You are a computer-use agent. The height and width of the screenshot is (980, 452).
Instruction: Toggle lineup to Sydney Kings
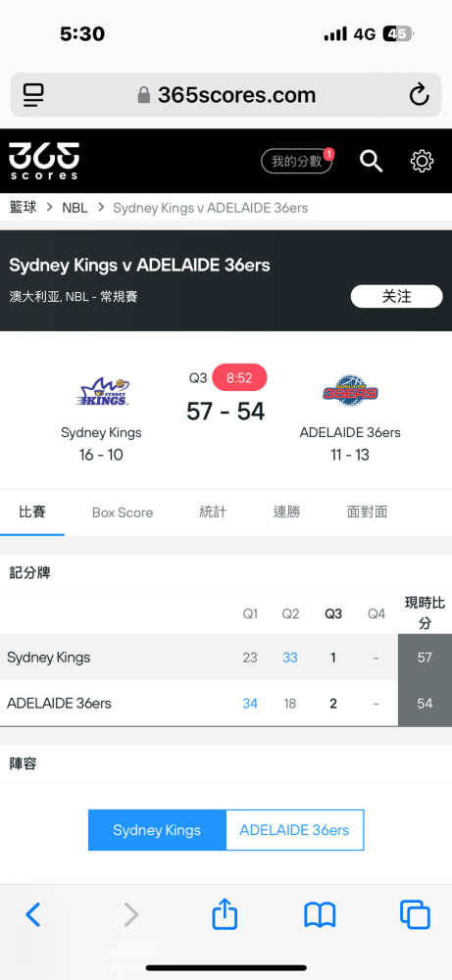click(157, 830)
